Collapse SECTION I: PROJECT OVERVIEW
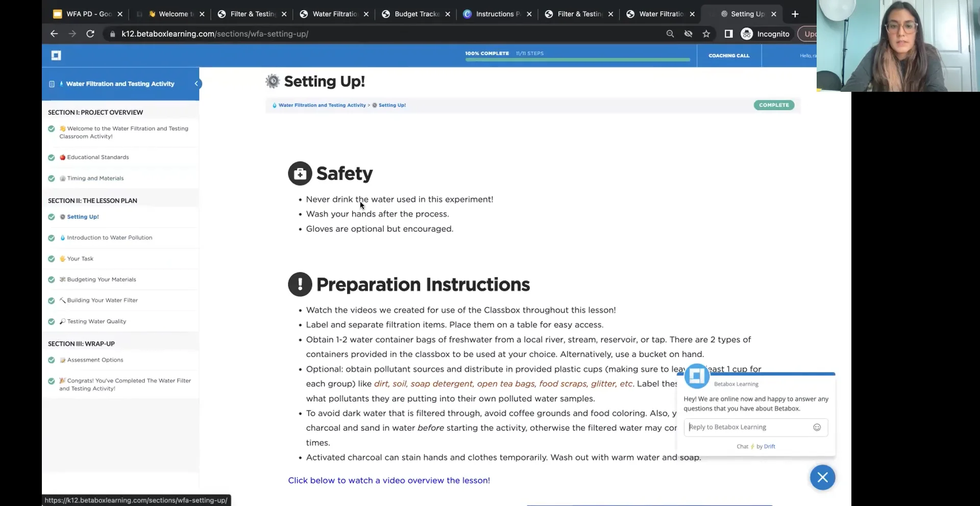980x506 pixels. click(95, 112)
